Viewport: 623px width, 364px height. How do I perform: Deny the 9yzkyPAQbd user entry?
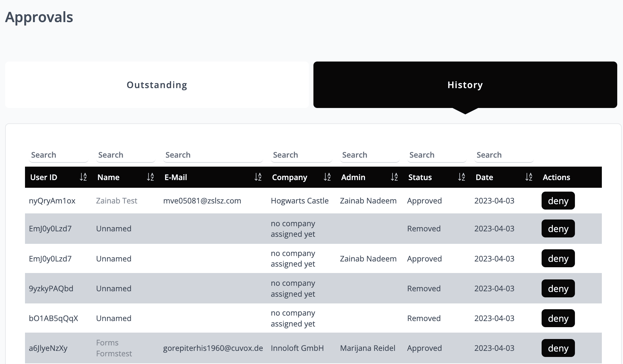[558, 289]
